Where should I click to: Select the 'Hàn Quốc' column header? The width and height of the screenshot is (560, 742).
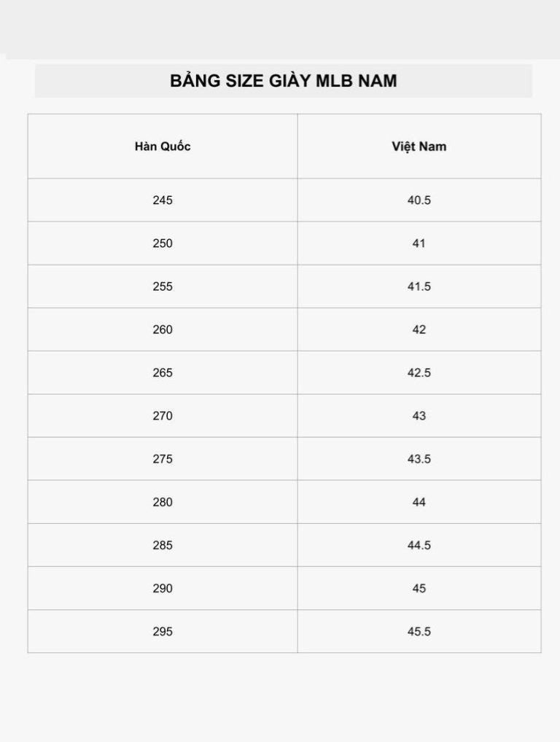[x=163, y=147]
